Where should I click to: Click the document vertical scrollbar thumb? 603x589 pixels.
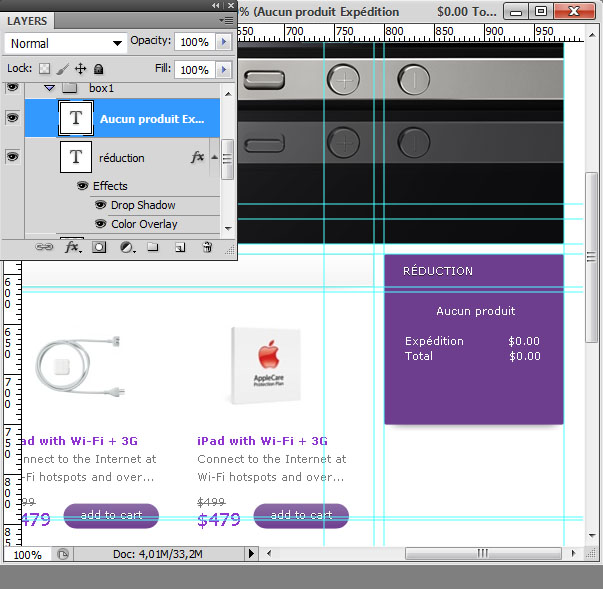pyautogui.click(x=591, y=257)
